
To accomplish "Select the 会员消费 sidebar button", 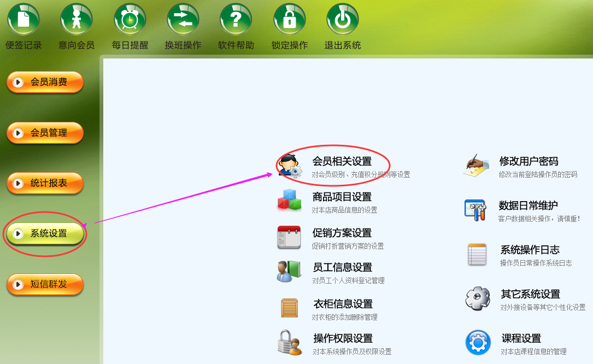I will pyautogui.click(x=45, y=82).
